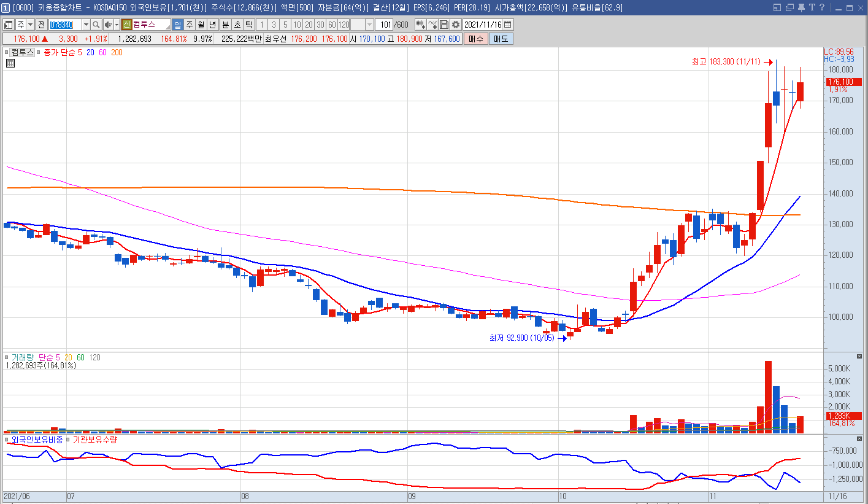Click the T font size icon in title bar
Image resolution: width=868 pixels, height=504 pixels.
pos(812,7)
